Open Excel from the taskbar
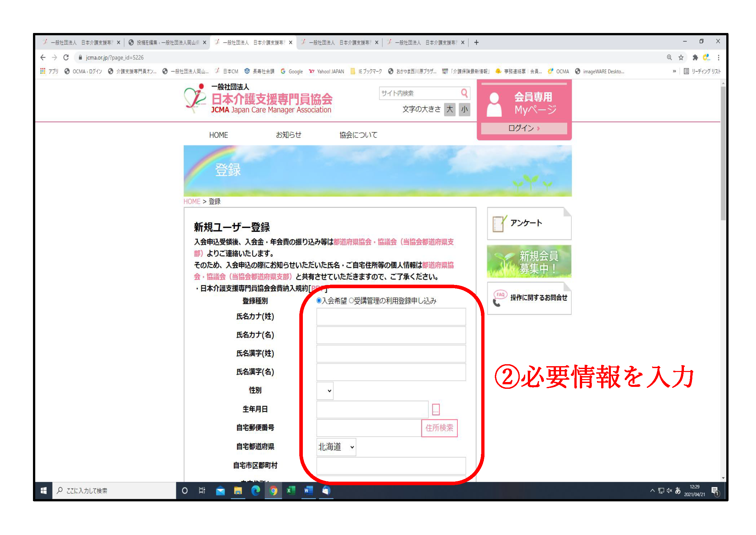 [291, 491]
